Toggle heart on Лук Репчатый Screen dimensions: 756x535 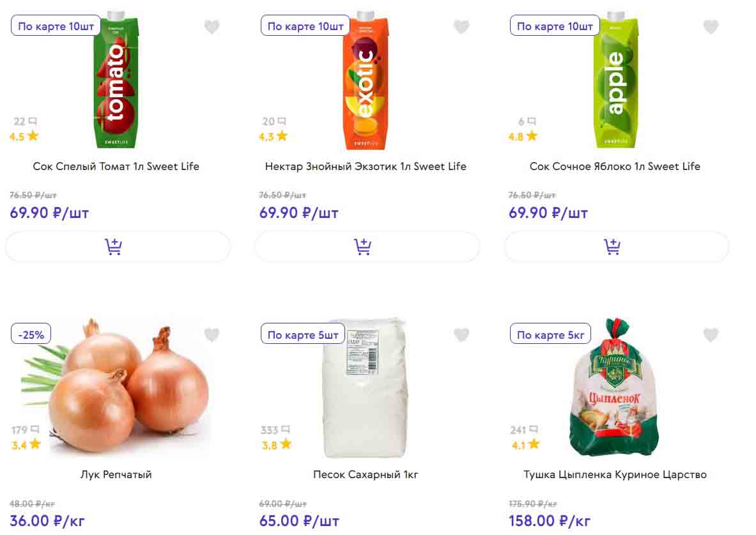point(212,335)
